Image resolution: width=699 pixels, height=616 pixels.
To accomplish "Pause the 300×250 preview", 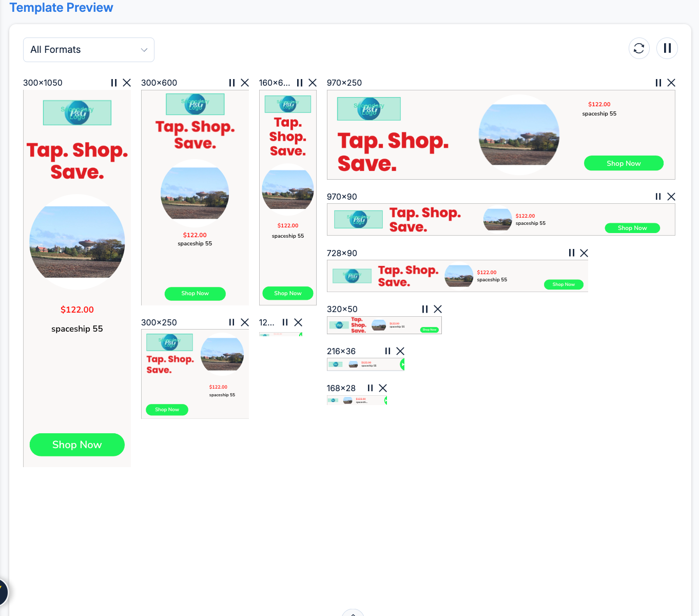I will point(232,322).
